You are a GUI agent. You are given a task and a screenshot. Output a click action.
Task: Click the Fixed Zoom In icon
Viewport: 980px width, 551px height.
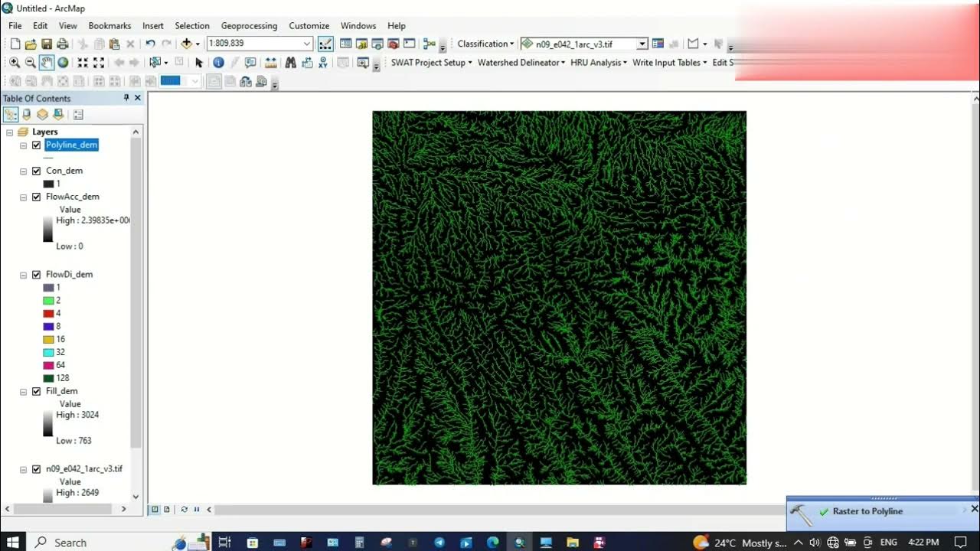tap(83, 63)
